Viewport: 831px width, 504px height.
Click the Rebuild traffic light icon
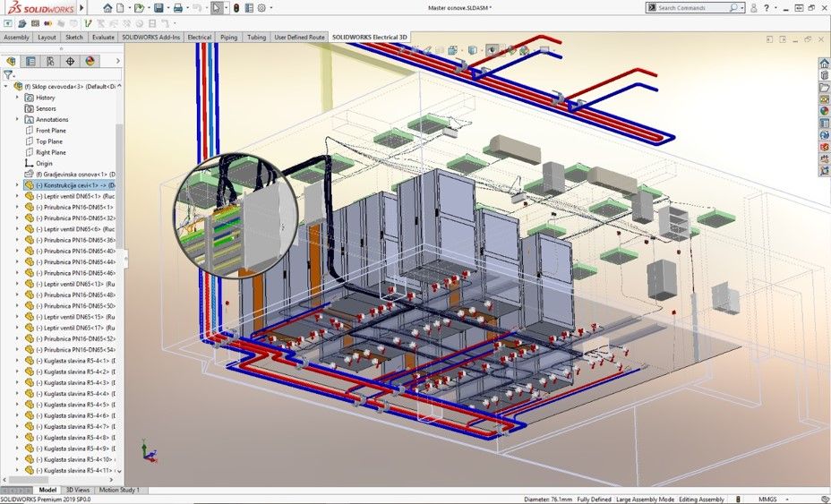(236, 8)
